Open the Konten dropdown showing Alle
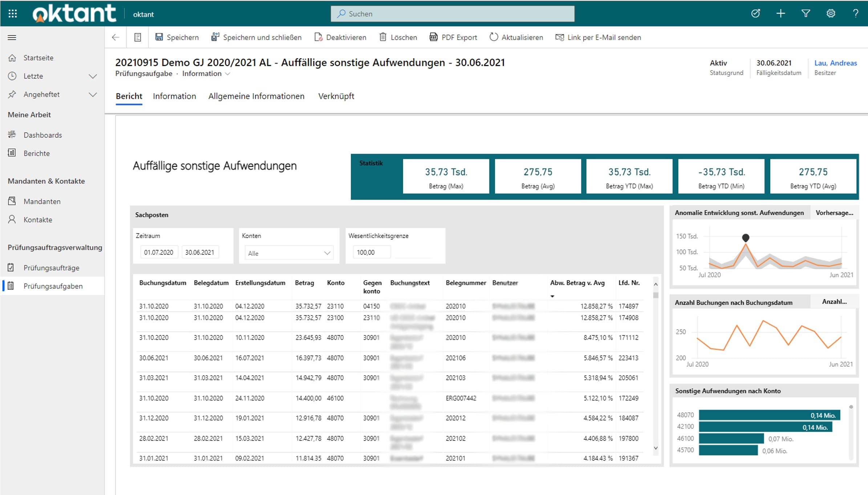868x495 pixels. pyautogui.click(x=289, y=253)
